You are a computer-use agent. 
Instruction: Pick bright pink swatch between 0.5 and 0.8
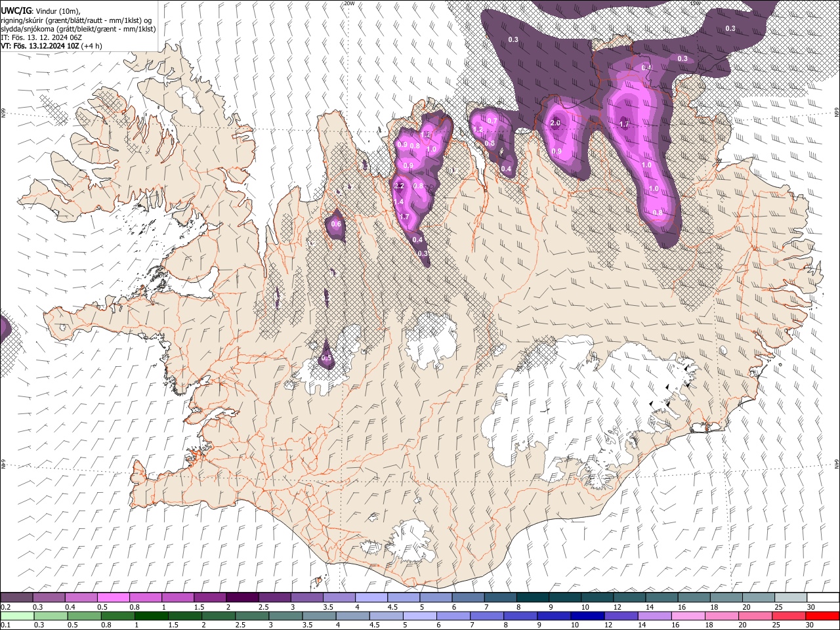tap(113, 598)
